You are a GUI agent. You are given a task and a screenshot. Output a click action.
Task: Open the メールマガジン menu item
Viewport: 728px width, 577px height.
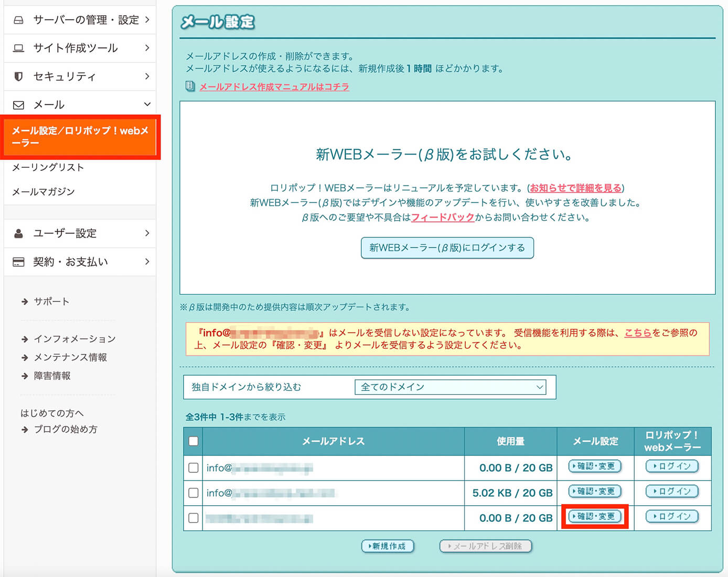(44, 192)
